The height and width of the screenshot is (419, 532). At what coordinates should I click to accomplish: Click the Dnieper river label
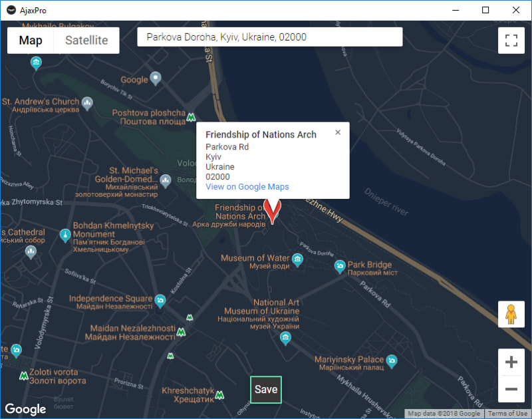[386, 202]
